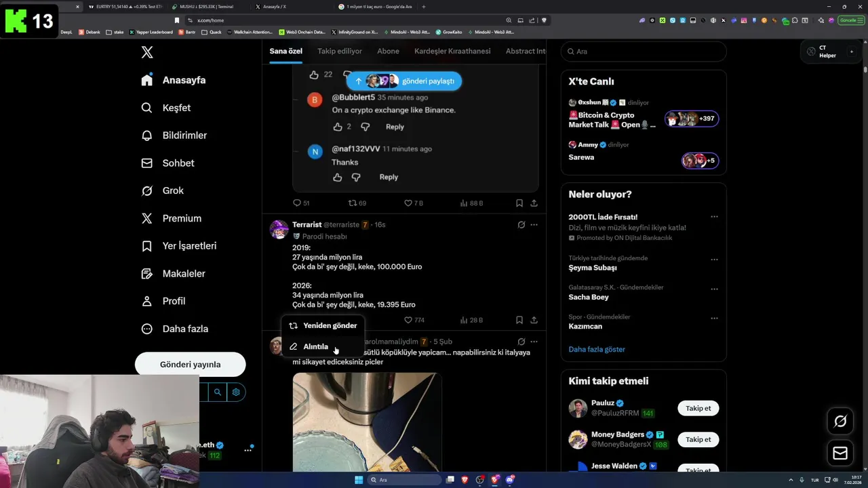Open more options on the 5 Şub post

(534, 342)
